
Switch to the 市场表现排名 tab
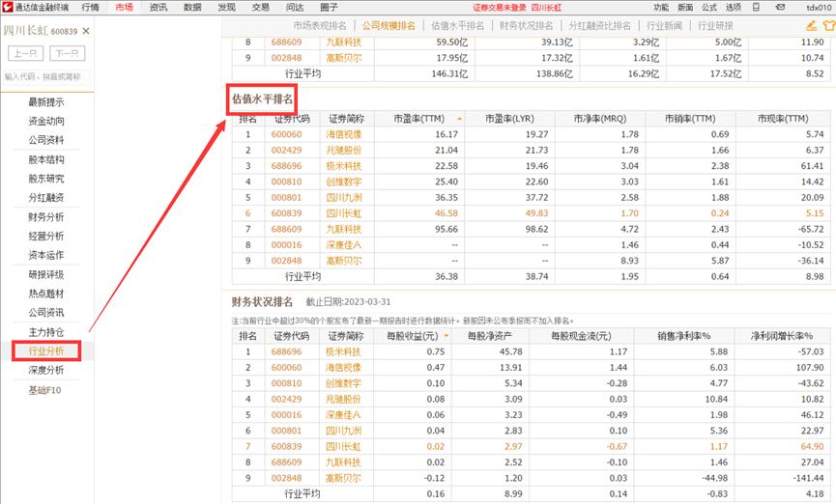coord(320,25)
